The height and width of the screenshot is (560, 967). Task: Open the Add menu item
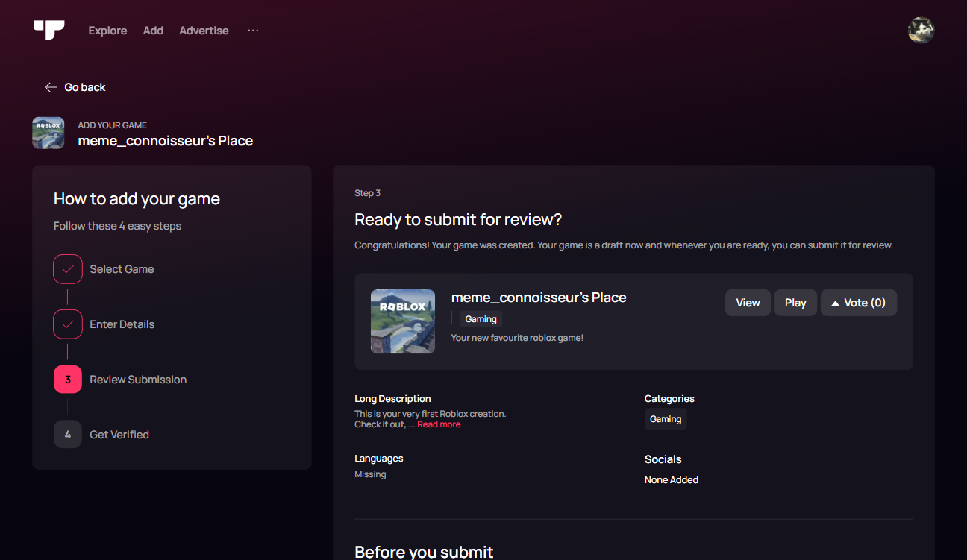point(153,31)
